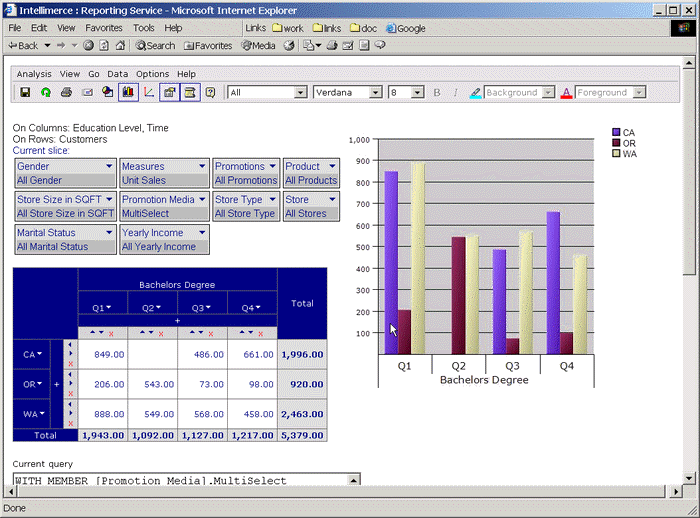Image resolution: width=700 pixels, height=518 pixels.
Task: Click the plus under quarter column headers
Action: [x=177, y=321]
